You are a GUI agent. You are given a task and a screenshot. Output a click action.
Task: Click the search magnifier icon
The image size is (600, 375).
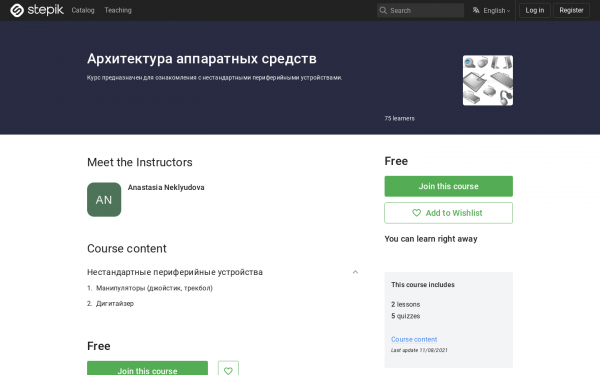pos(383,10)
